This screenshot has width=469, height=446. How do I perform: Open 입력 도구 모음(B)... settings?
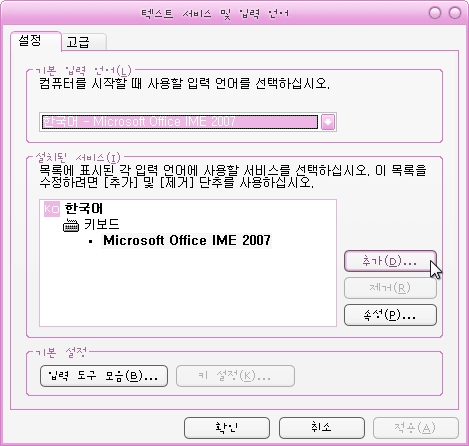104,376
